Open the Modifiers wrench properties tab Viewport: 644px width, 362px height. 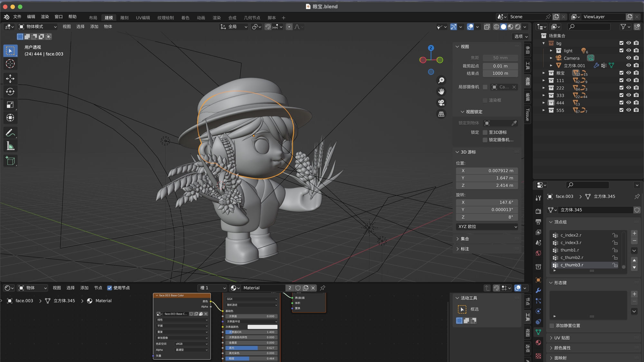point(538,291)
